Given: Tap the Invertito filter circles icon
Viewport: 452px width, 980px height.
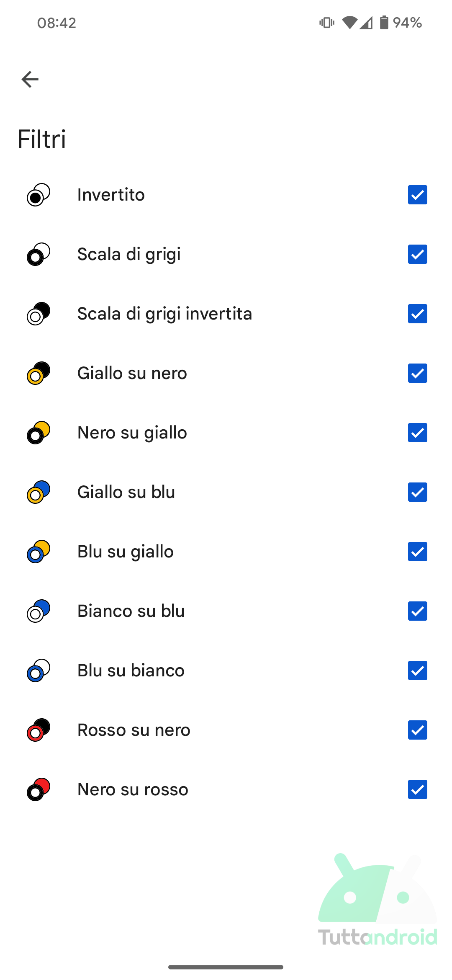Looking at the screenshot, I should coord(39,195).
